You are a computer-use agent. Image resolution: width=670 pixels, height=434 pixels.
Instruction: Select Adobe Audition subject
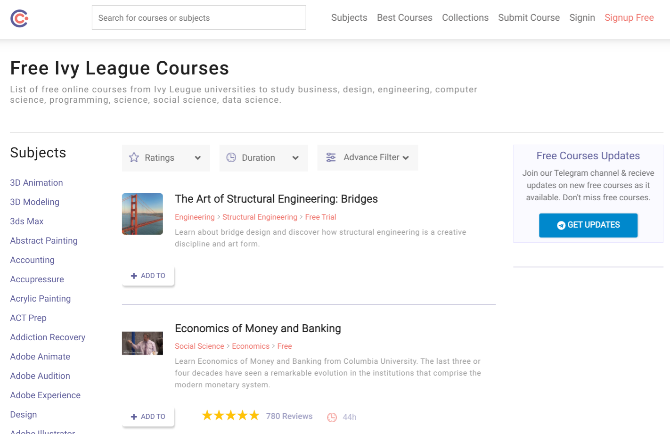(40, 376)
